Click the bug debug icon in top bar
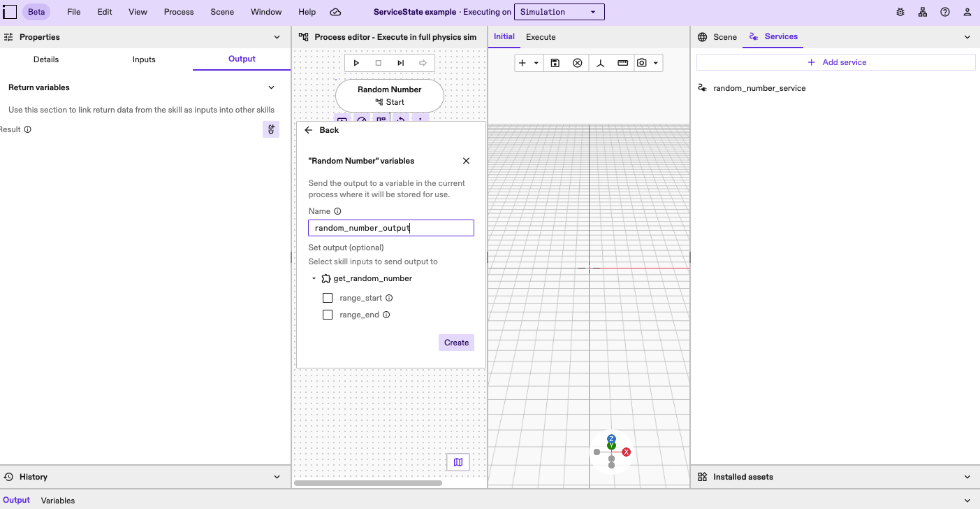980x509 pixels. point(900,12)
